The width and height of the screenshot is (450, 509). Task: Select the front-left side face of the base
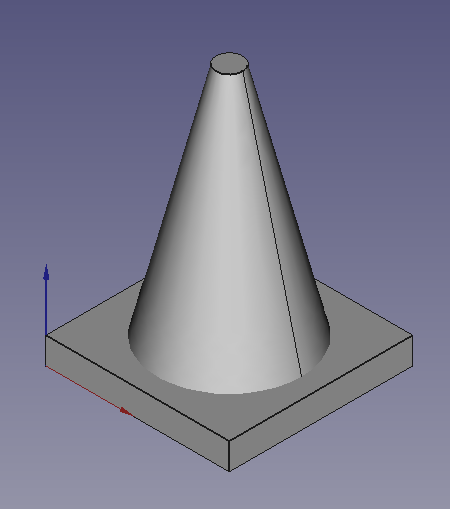[137, 403]
